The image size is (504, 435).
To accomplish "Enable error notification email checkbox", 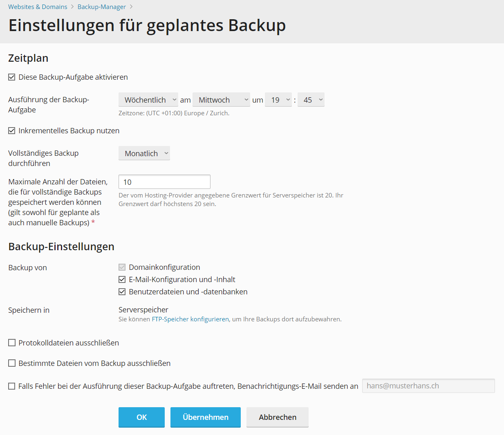I will point(12,386).
